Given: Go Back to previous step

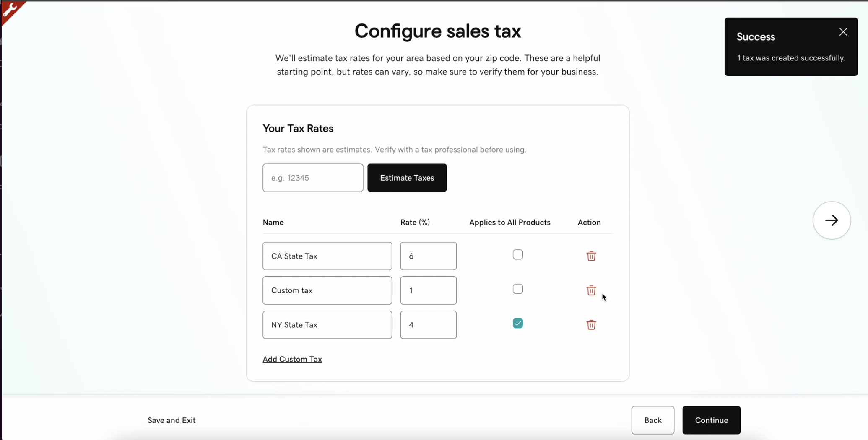Looking at the screenshot, I should (x=652, y=420).
